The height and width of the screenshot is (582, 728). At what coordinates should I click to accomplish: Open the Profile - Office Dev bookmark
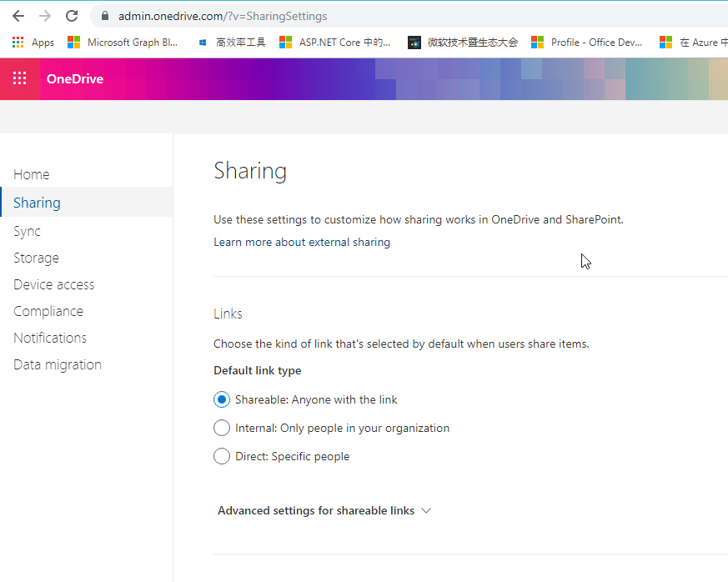click(587, 43)
